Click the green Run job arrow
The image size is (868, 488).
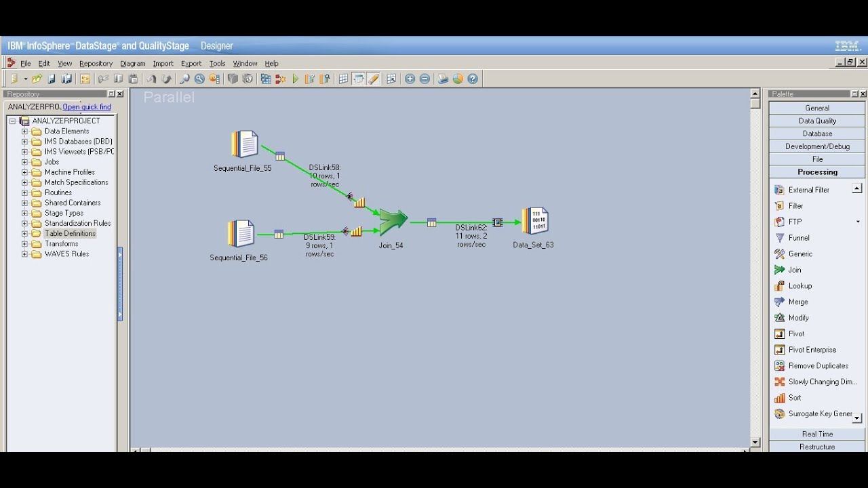296,79
